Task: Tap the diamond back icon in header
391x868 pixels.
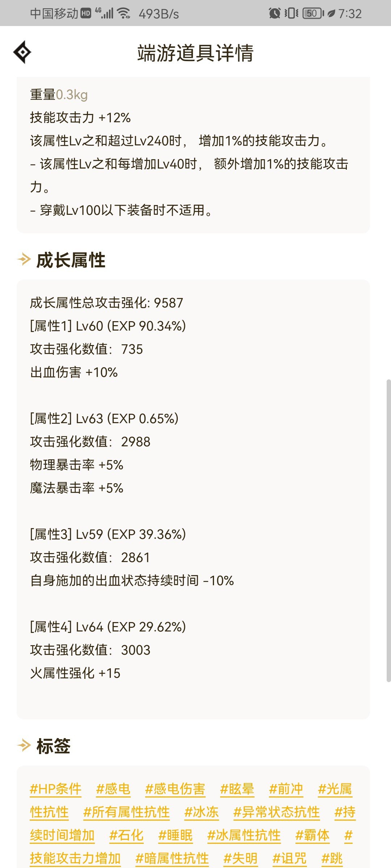Action: [22, 52]
